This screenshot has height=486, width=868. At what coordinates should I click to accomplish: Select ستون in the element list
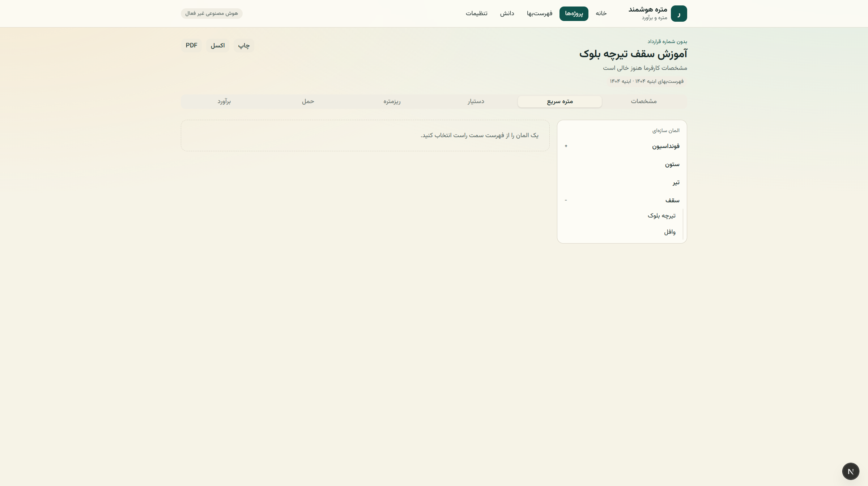tap(622, 164)
